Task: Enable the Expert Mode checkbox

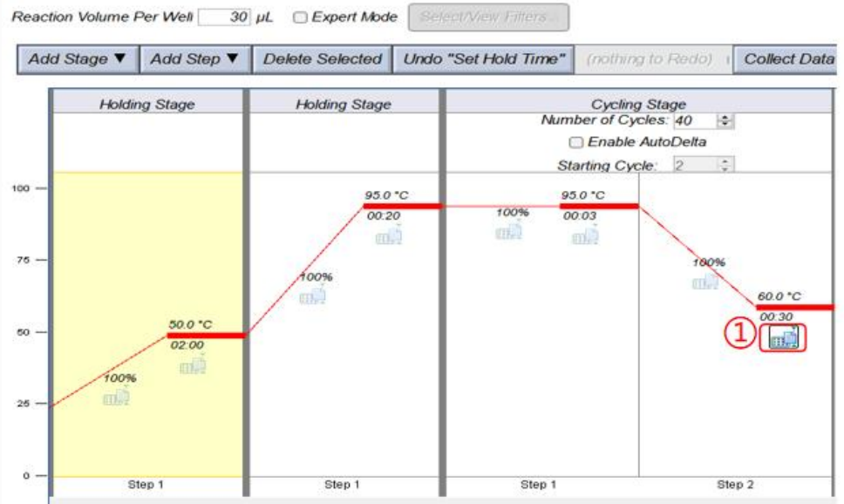Action: (300, 17)
